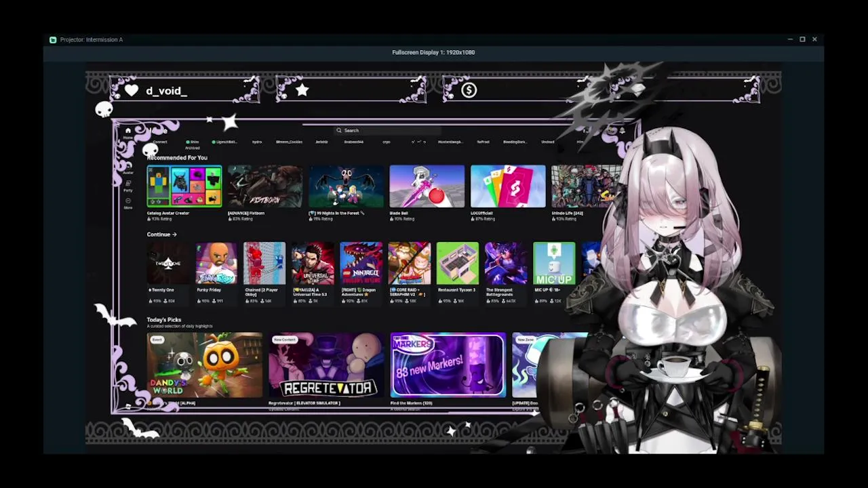Screen dimensions: 868x488
Task: Click the Projector app icon in title bar
Action: tap(53, 39)
